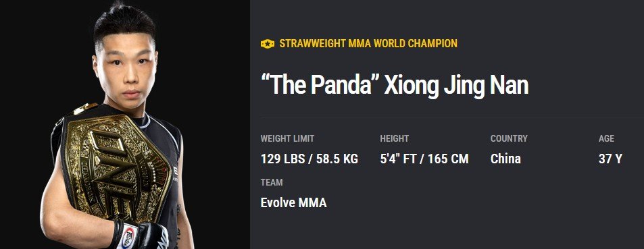
Task: Click the TEAM label
Action: (272, 182)
